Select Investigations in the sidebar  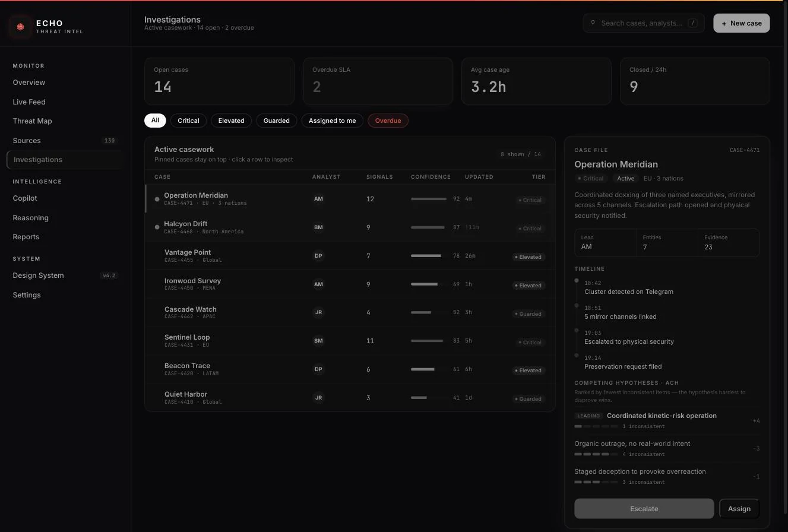(x=65, y=160)
